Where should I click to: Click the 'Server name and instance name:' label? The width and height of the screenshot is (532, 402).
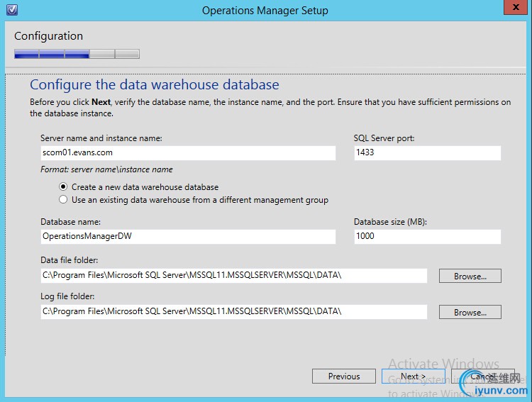(x=101, y=138)
